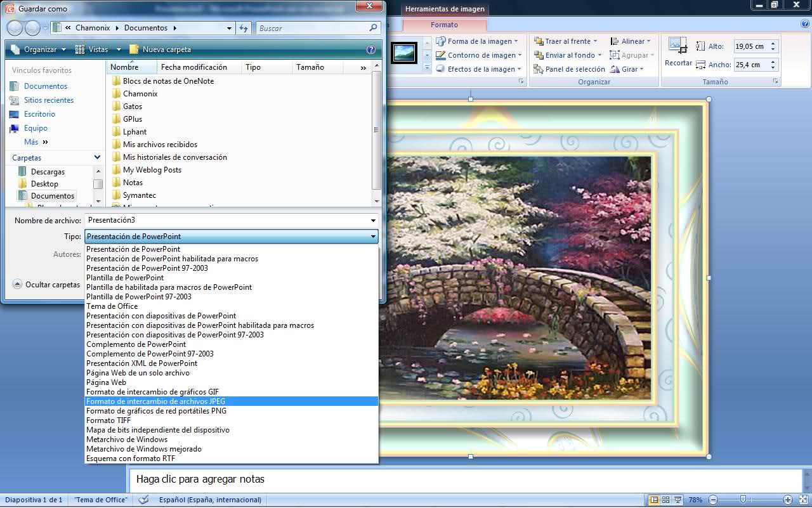Click Recortar crop tool in the ribbon
Image resolution: width=812 pixels, height=508 pixels.
(678, 52)
